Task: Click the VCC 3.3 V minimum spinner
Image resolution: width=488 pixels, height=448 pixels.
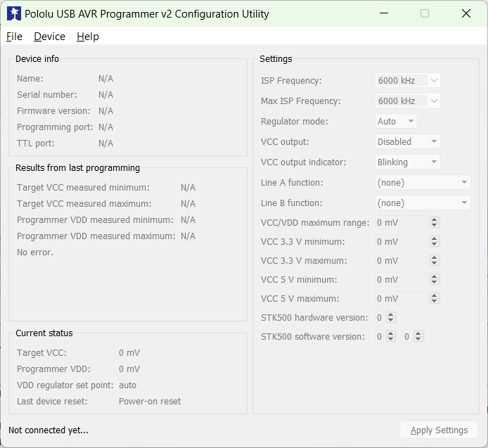Action: pos(435,242)
